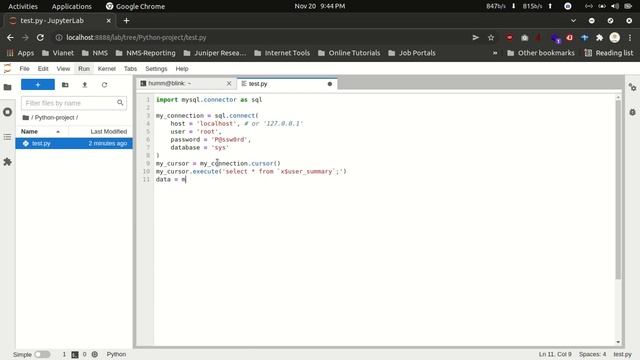Viewport: 640px width, 360px height.
Task: Click the Upload Files icon
Action: click(x=84, y=85)
